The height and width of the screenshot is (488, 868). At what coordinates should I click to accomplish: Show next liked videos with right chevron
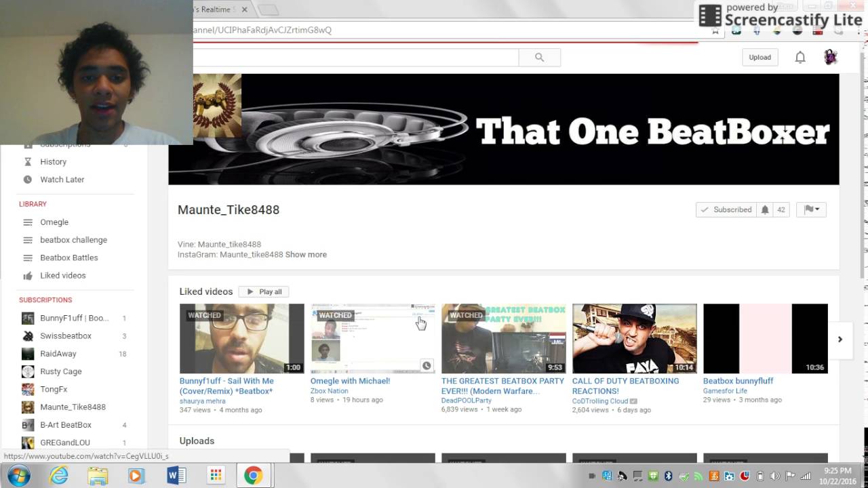click(x=840, y=339)
